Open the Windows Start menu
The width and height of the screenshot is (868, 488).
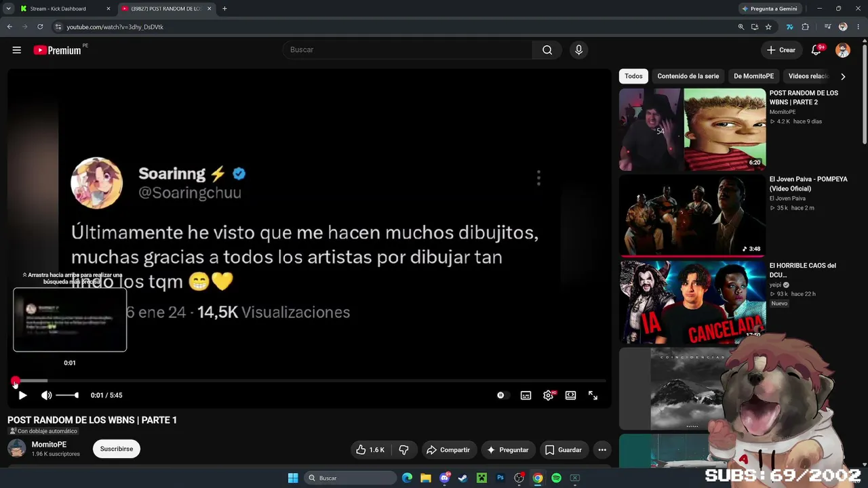293,478
